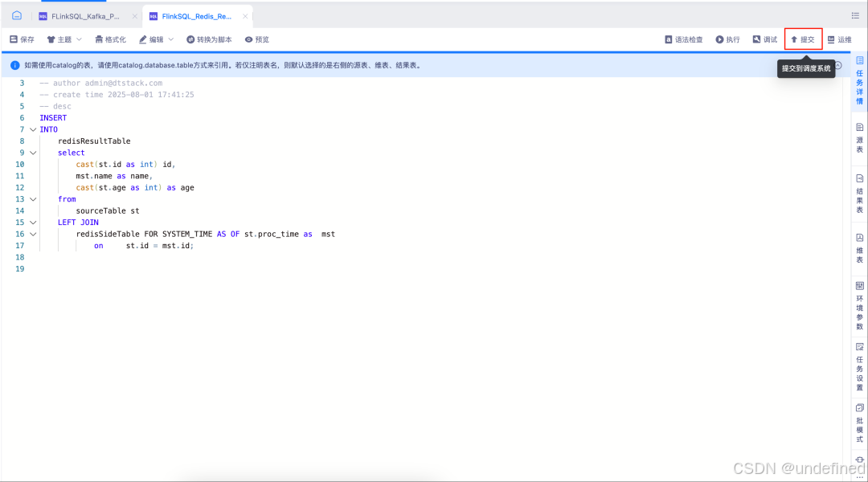The height and width of the screenshot is (482, 868).
Task: Fold the LEFT JOIN block at line 15
Action: (x=33, y=223)
